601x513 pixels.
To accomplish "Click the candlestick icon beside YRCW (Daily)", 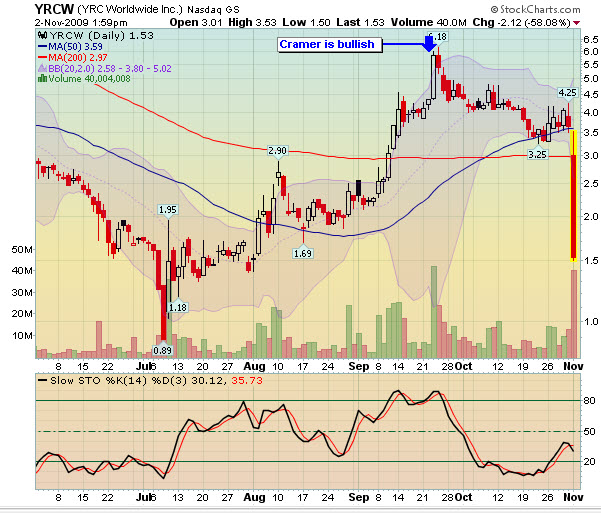I will (42, 36).
